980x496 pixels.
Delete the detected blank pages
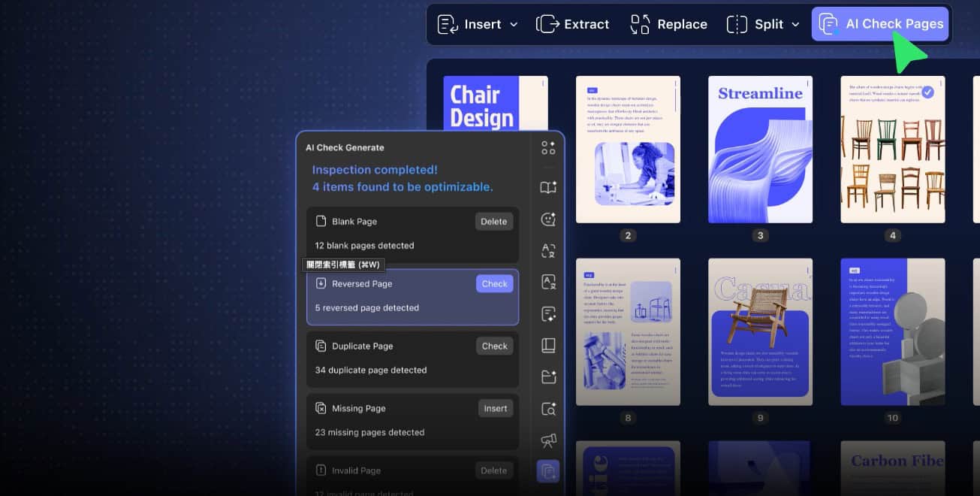click(x=493, y=222)
